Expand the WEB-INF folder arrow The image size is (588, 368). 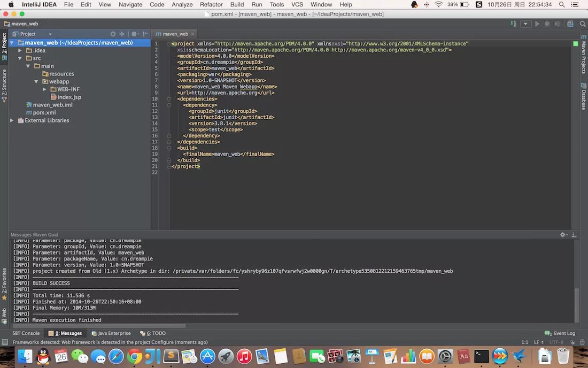(44, 89)
